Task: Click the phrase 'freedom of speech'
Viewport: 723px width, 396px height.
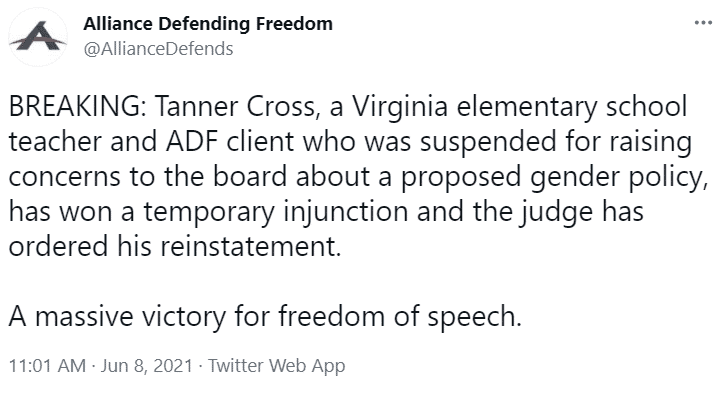Action: [x=399, y=317]
